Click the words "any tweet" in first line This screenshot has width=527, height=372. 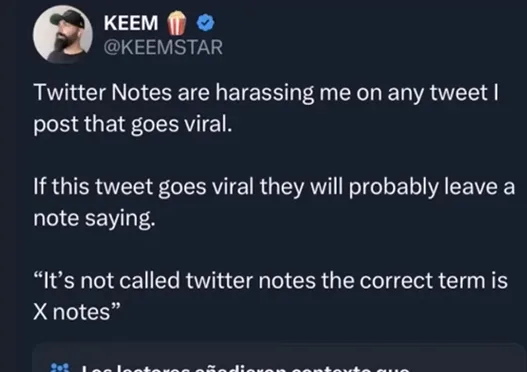pyautogui.click(x=438, y=93)
